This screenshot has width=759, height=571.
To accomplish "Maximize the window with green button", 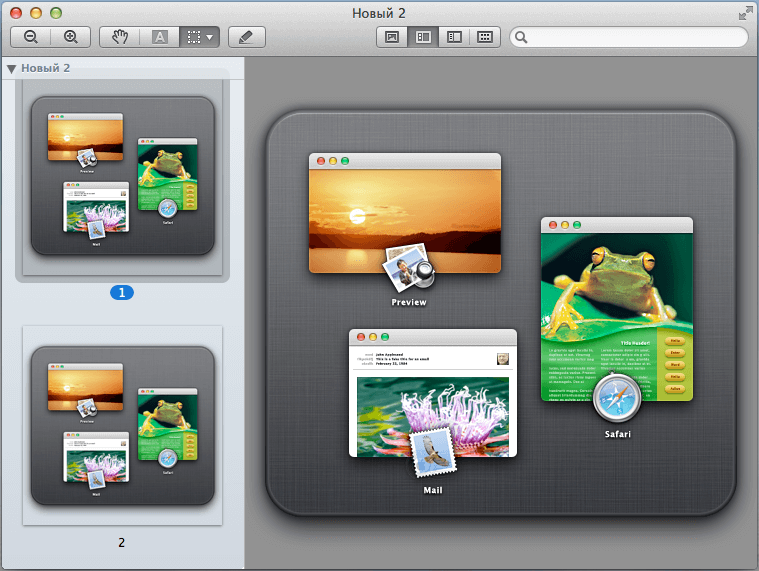I will pos(56,13).
